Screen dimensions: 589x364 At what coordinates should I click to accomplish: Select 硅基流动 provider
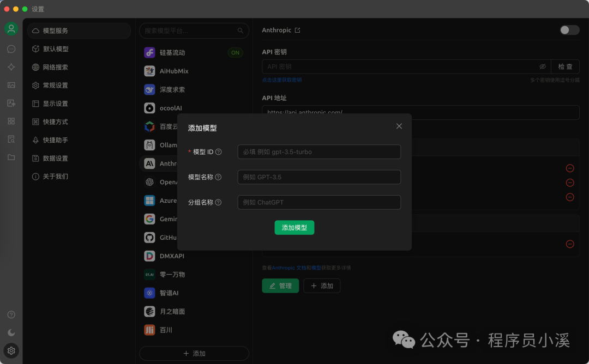194,52
